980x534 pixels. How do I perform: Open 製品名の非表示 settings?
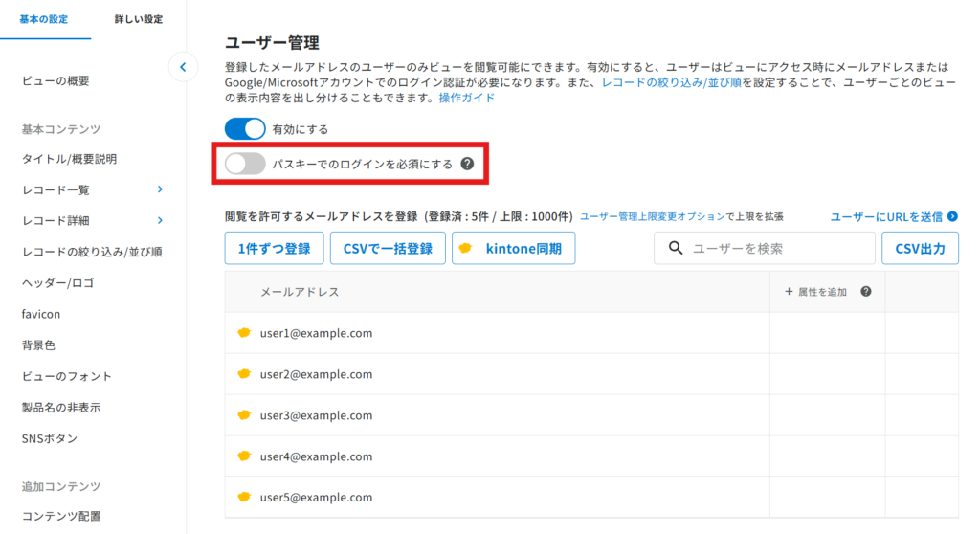pos(60,408)
